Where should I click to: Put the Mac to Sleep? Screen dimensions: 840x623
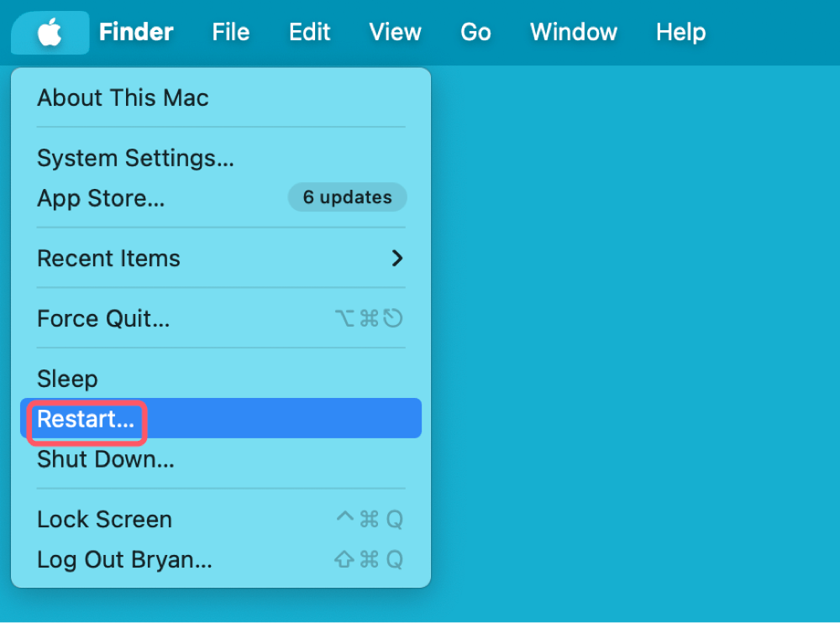coord(67,379)
